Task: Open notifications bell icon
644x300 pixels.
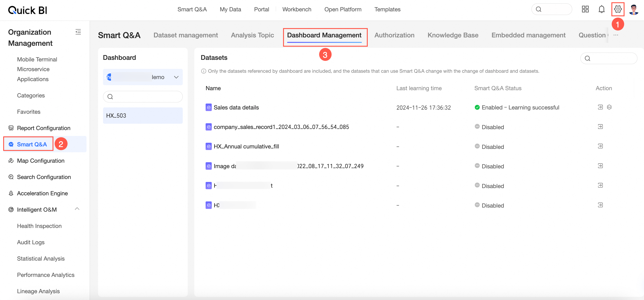Action: pos(601,9)
